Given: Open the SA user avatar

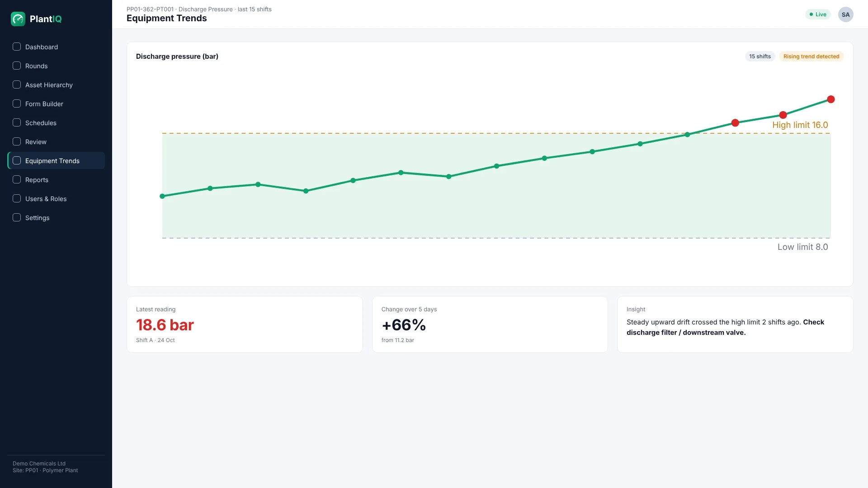Looking at the screenshot, I should point(845,14).
